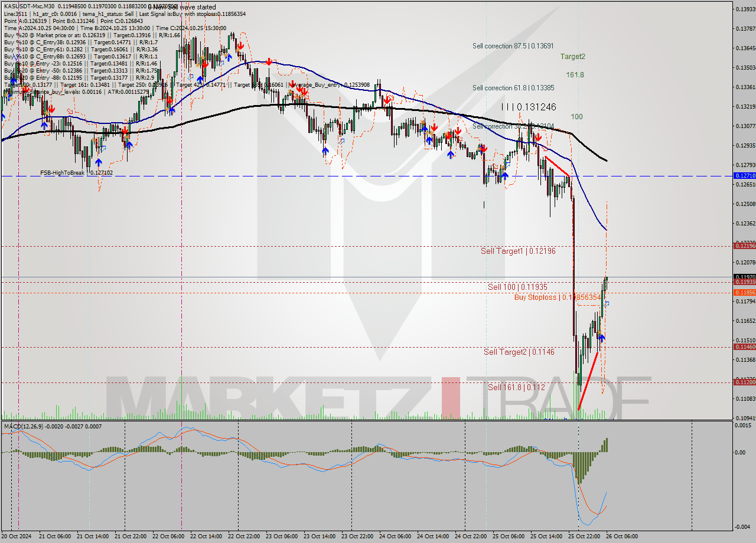This screenshot has height=543, width=756.
Task: Click the 'Sell Target1 | 0.12196' label
Action: click(518, 251)
